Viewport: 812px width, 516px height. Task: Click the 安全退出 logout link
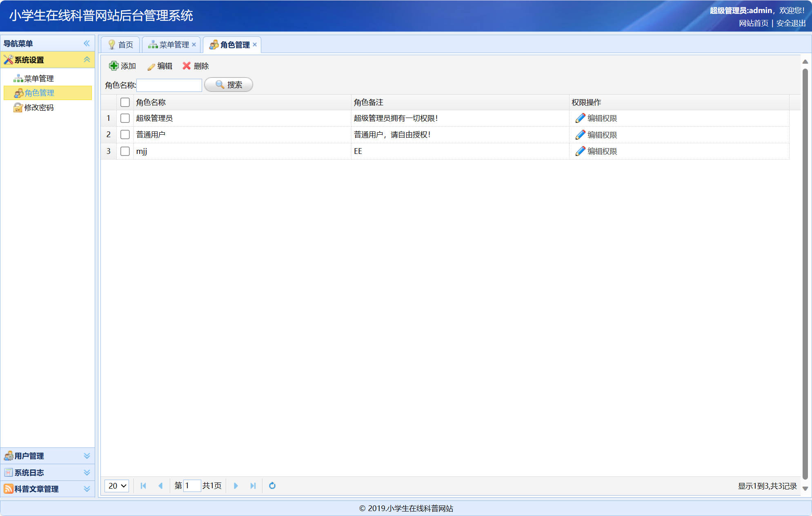click(x=791, y=24)
